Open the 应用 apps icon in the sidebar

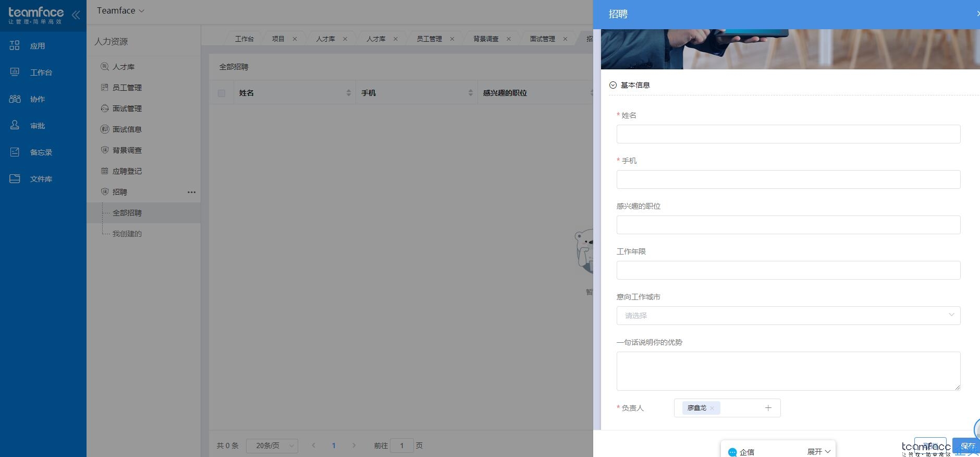pyautogui.click(x=15, y=45)
